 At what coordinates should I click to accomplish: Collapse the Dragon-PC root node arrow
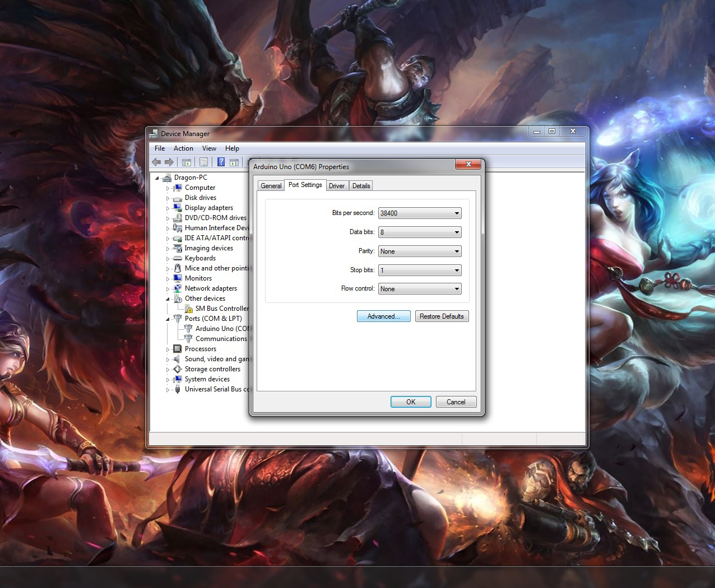[157, 178]
